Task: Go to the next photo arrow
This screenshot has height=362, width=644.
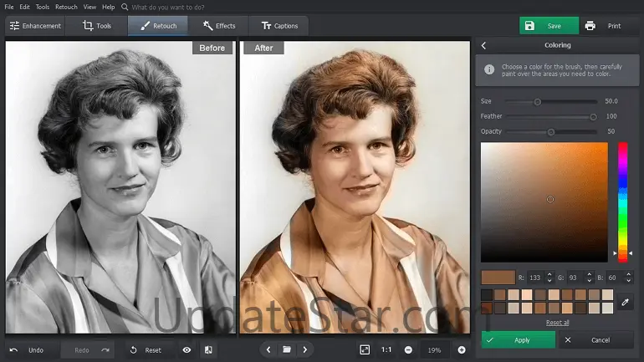Action: pos(305,349)
